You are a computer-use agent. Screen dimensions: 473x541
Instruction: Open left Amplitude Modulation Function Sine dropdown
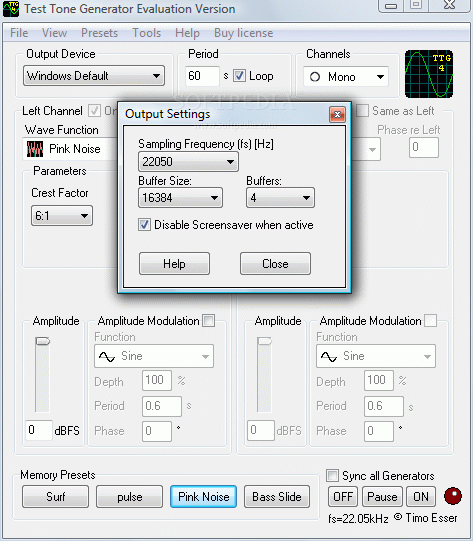(154, 356)
